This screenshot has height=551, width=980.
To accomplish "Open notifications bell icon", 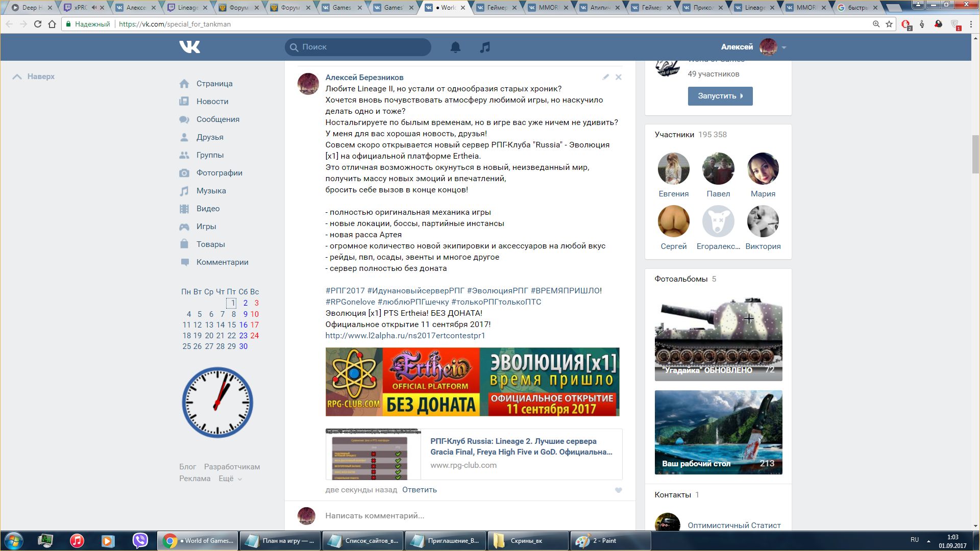I will click(x=455, y=47).
